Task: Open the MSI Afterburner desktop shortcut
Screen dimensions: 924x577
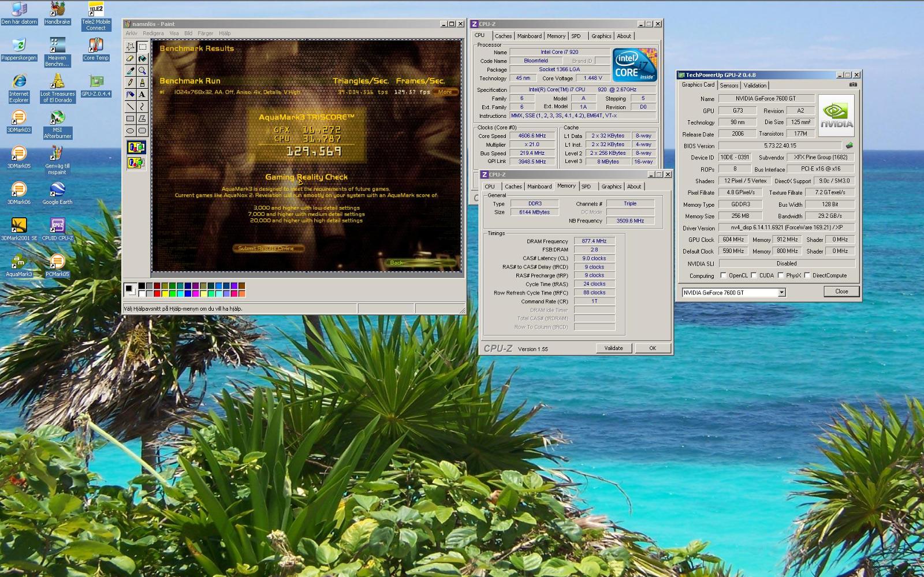Action: (57, 125)
